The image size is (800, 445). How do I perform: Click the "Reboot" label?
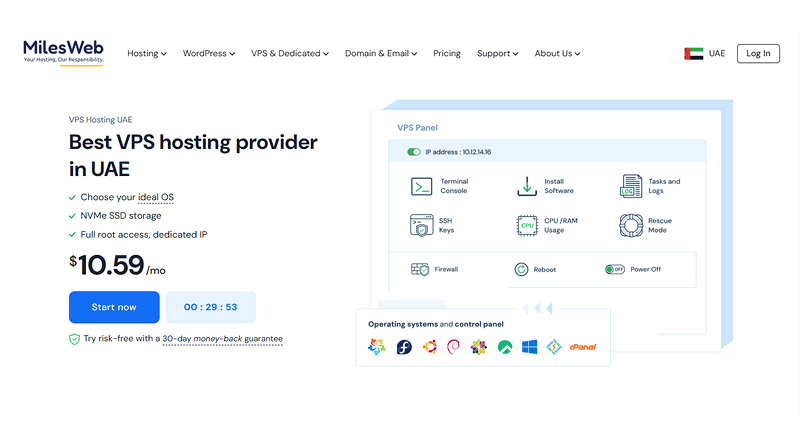(544, 269)
